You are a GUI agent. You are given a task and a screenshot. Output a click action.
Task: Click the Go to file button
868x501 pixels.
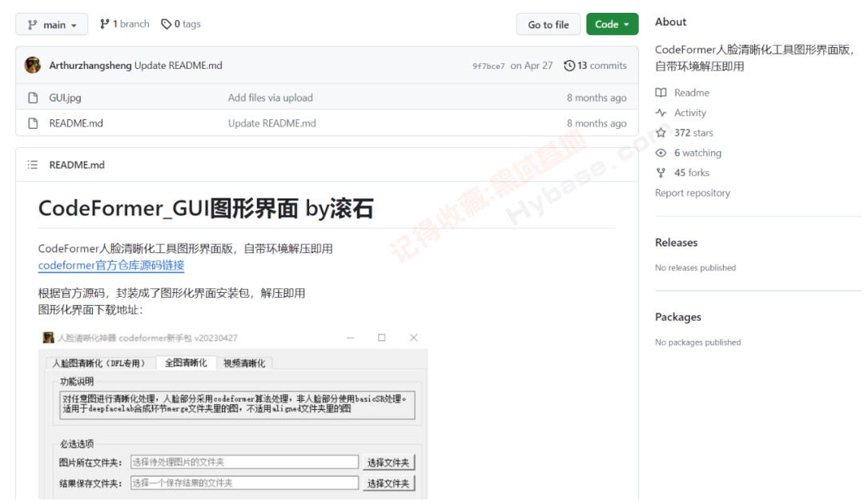(x=548, y=24)
